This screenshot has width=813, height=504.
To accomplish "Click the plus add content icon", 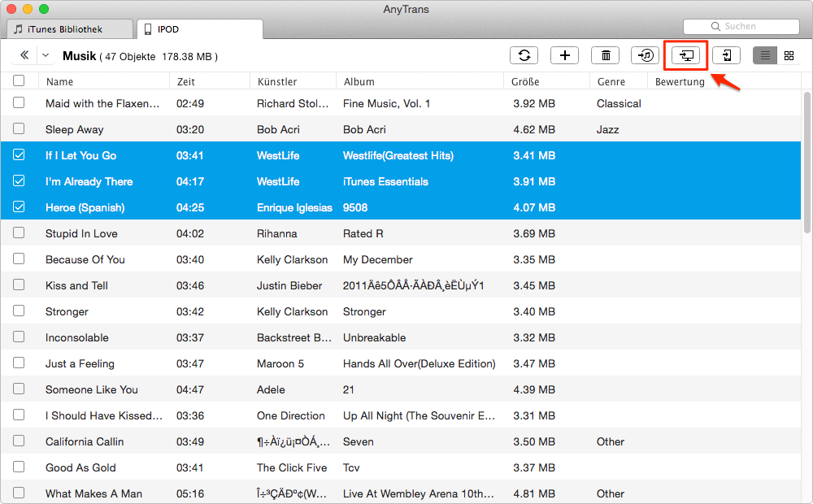I will pyautogui.click(x=565, y=55).
